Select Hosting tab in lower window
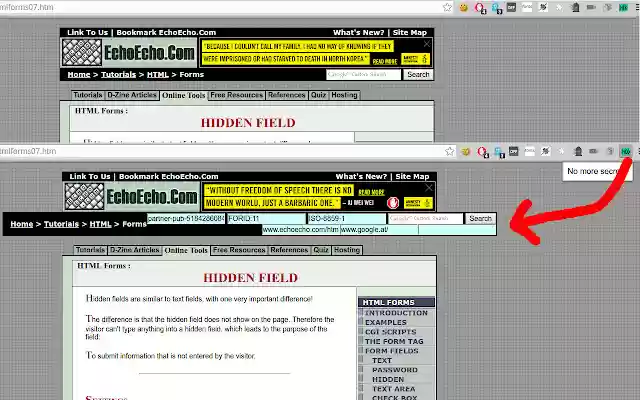 347,250
